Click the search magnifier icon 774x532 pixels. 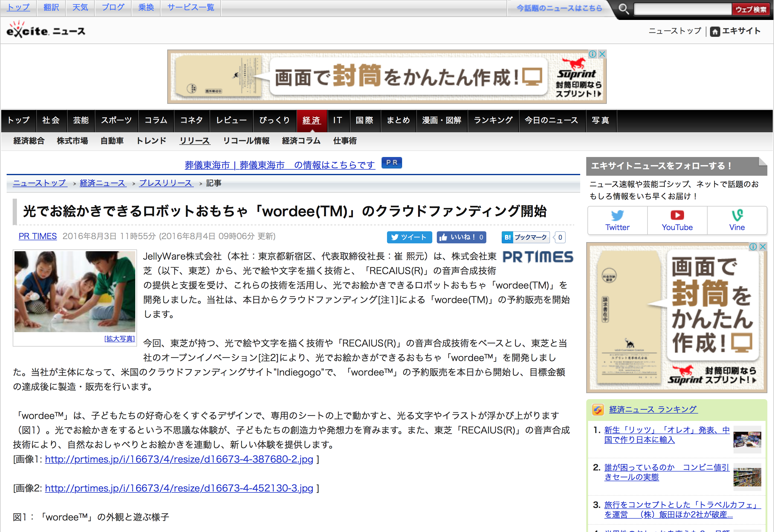[623, 9]
